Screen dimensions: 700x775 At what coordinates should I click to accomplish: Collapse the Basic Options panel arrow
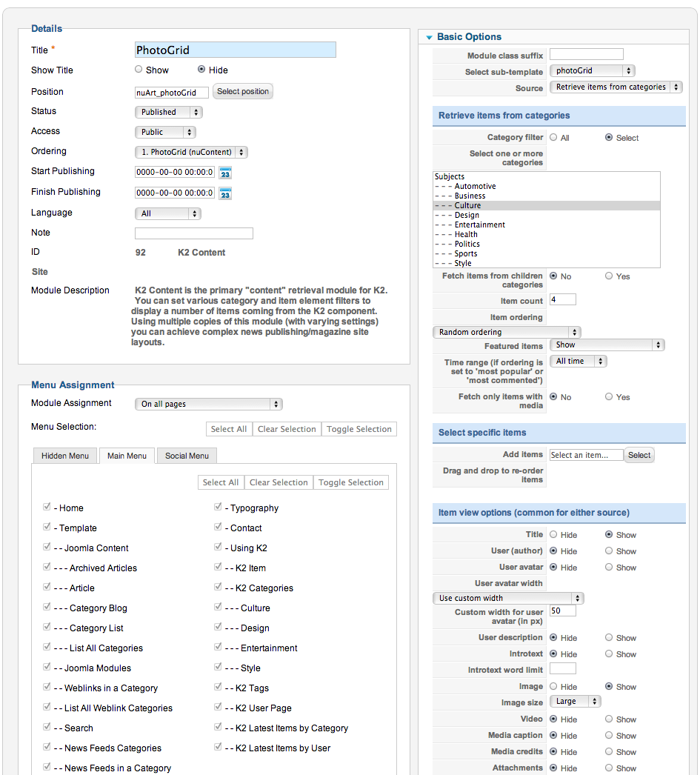[429, 38]
